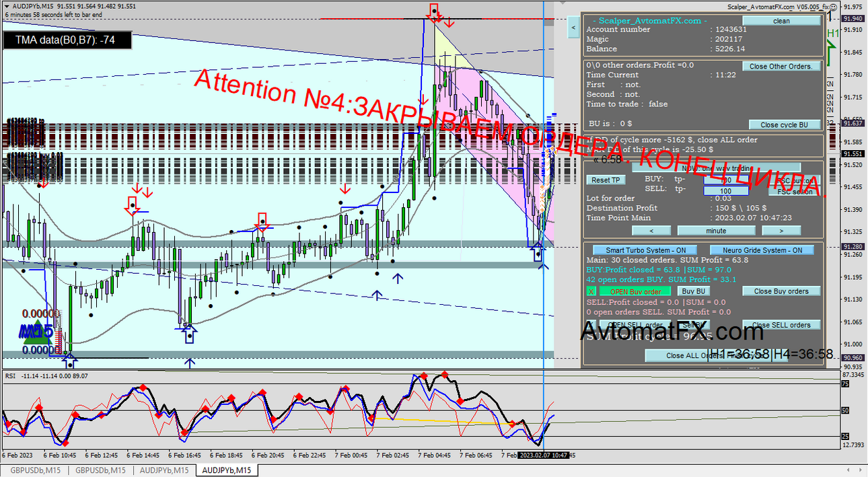
Task: Click the chart title dropdown triangle
Action: click(7, 6)
